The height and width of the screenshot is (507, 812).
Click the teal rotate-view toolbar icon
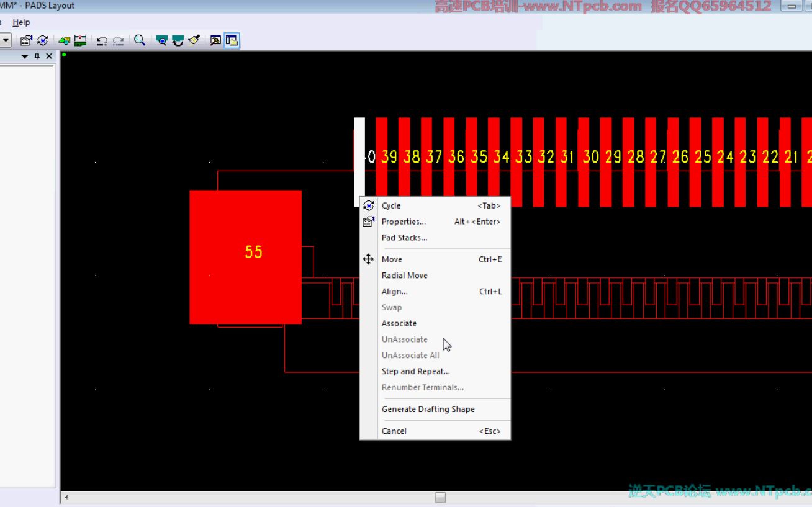(x=178, y=40)
